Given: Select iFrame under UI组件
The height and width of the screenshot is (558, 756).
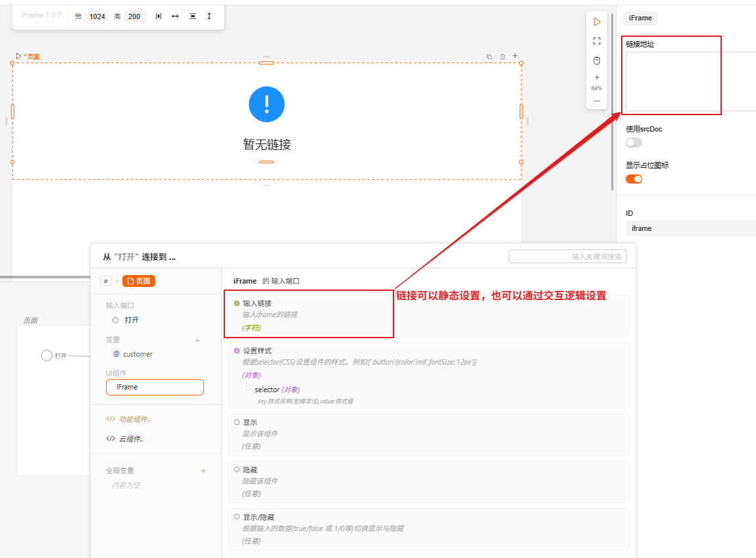Looking at the screenshot, I should click(155, 388).
